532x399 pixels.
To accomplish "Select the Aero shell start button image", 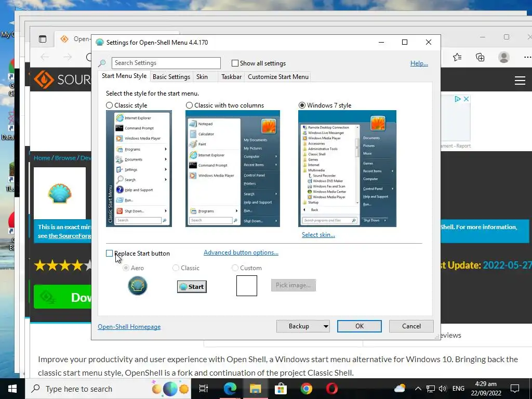I will [x=137, y=286].
